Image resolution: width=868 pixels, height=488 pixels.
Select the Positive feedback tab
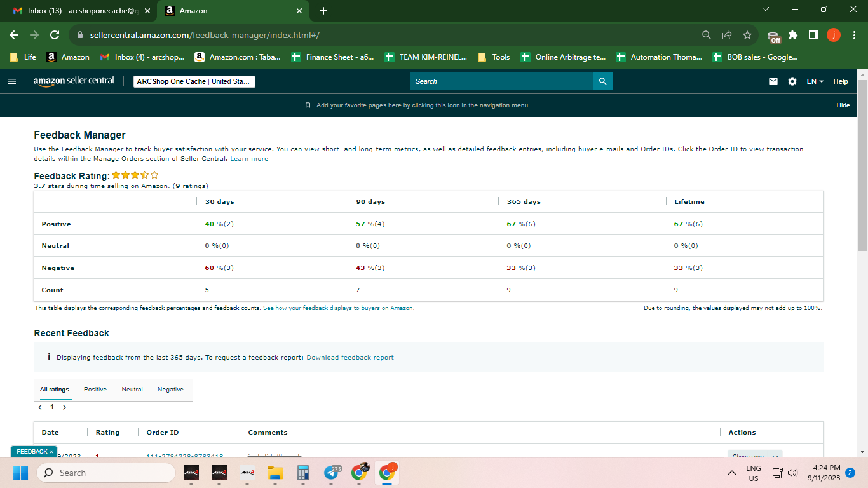click(x=95, y=390)
